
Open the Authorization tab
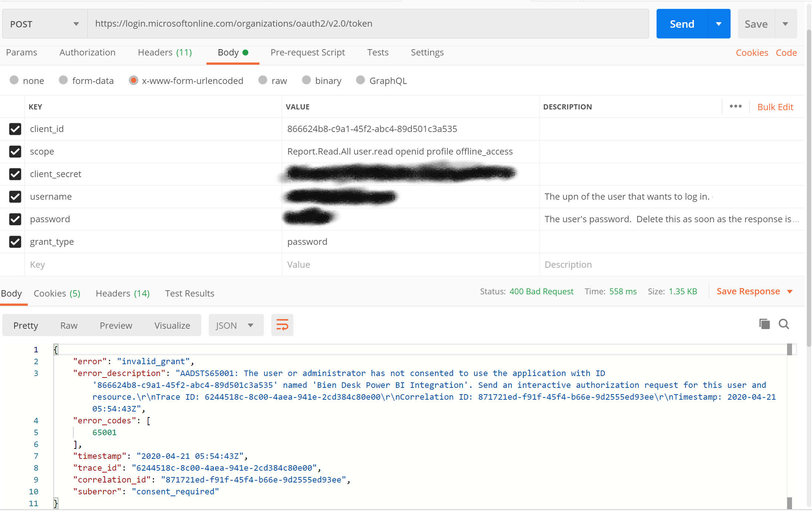(x=87, y=53)
